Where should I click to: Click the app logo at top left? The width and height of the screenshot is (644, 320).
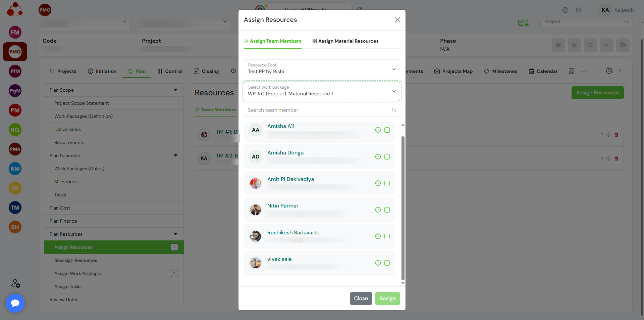point(15,9)
